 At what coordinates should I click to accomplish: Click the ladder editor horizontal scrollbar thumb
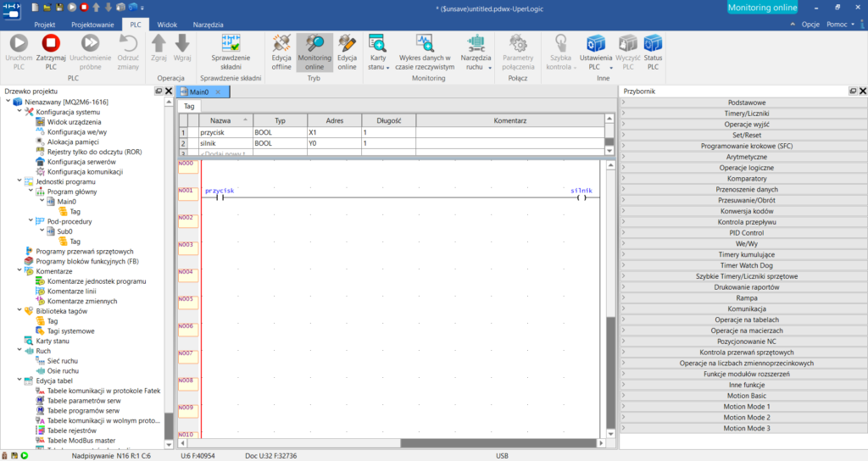pyautogui.click(x=498, y=443)
